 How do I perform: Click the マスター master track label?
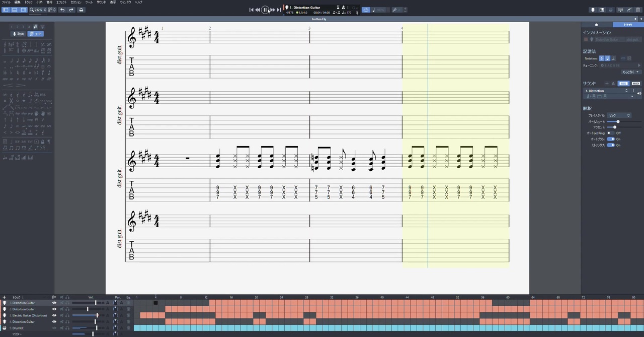coord(17,334)
